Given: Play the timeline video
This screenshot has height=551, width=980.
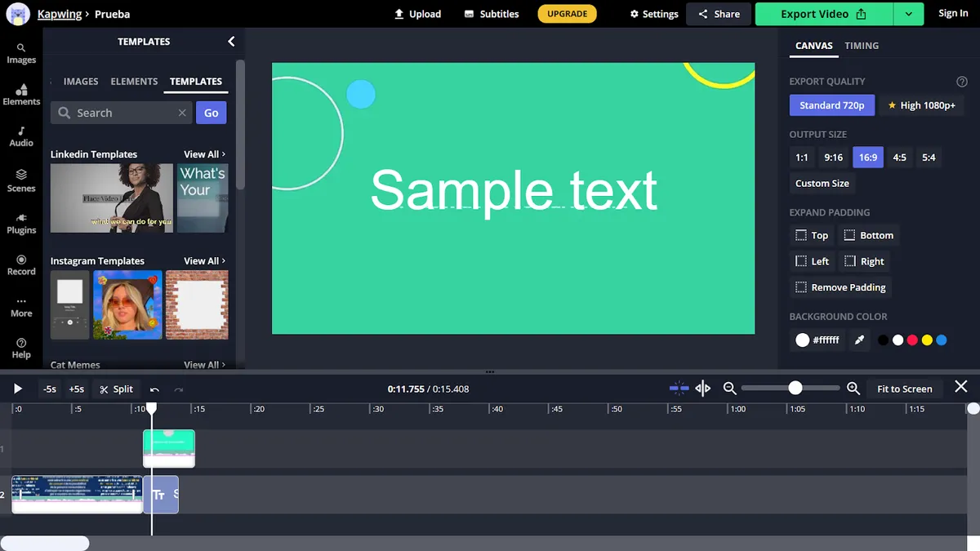Looking at the screenshot, I should pyautogui.click(x=18, y=389).
